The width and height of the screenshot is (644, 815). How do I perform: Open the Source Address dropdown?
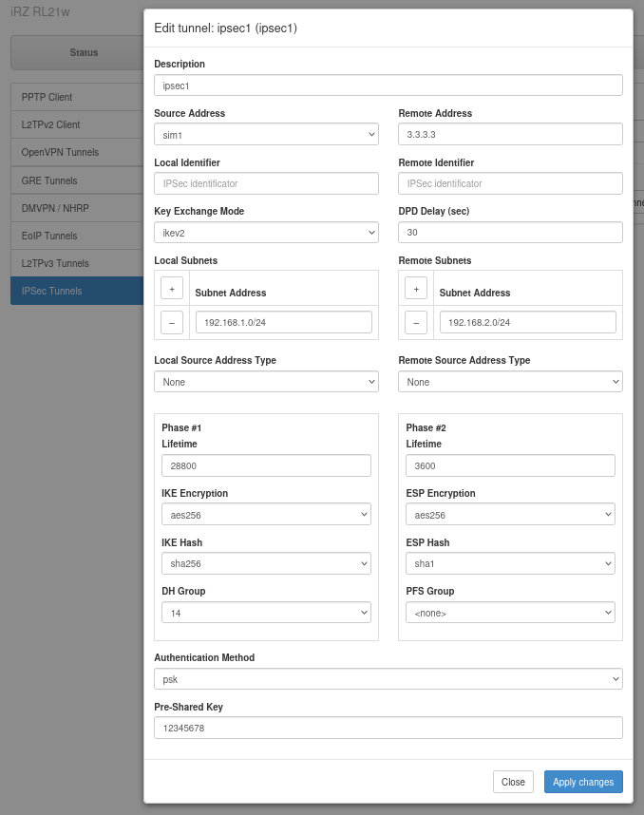click(x=266, y=135)
